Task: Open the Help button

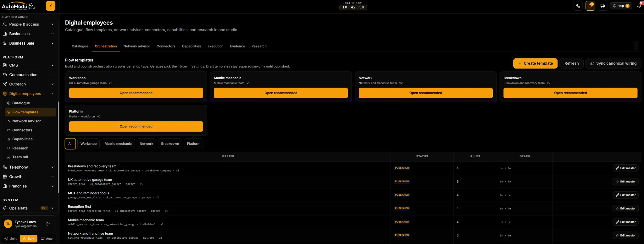Action: click(x=621, y=6)
